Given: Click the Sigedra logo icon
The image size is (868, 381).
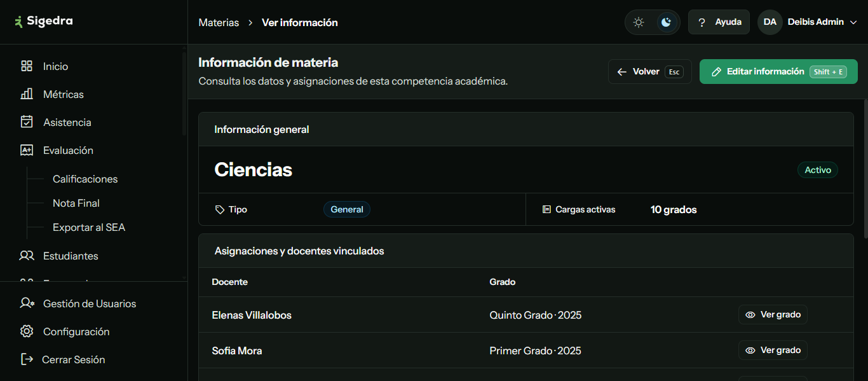Looking at the screenshot, I should (18, 22).
